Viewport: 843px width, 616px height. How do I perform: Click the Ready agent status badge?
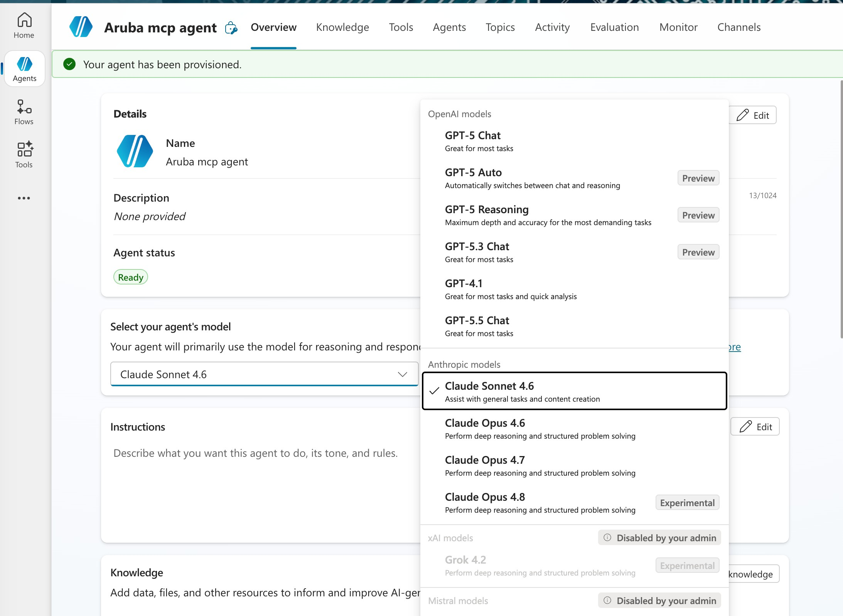coord(131,277)
